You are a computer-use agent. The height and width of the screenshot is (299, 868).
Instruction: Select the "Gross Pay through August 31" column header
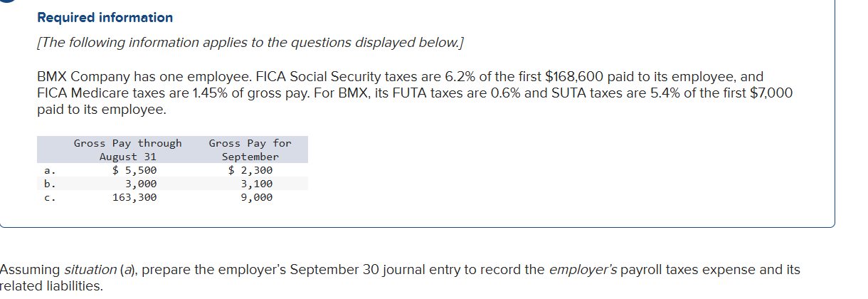click(x=128, y=150)
